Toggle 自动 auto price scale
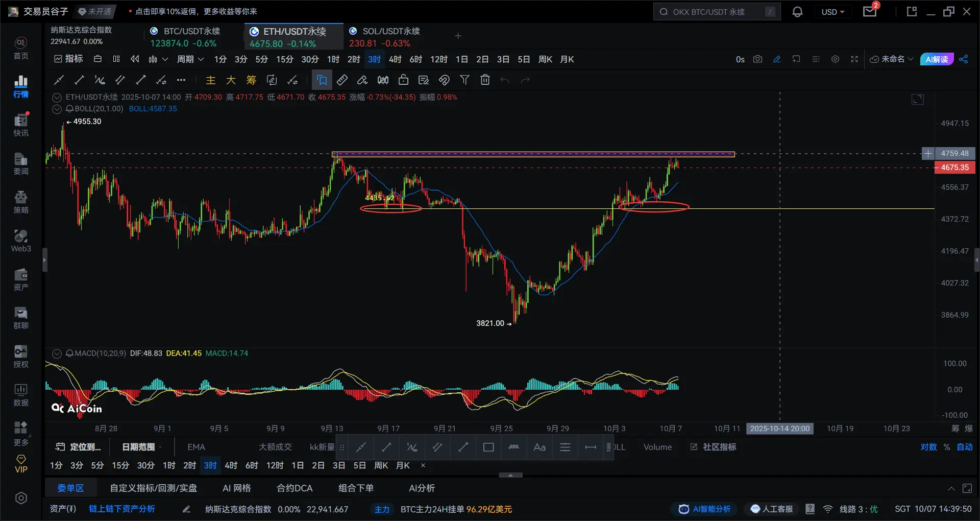 965,447
